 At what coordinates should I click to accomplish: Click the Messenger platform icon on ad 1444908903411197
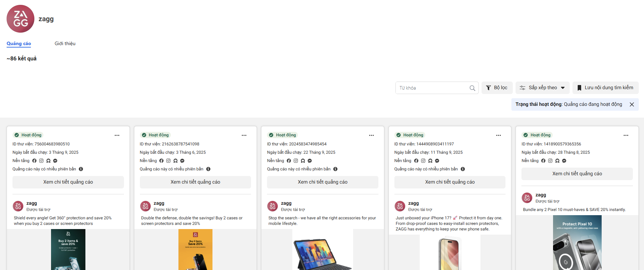pyautogui.click(x=437, y=161)
